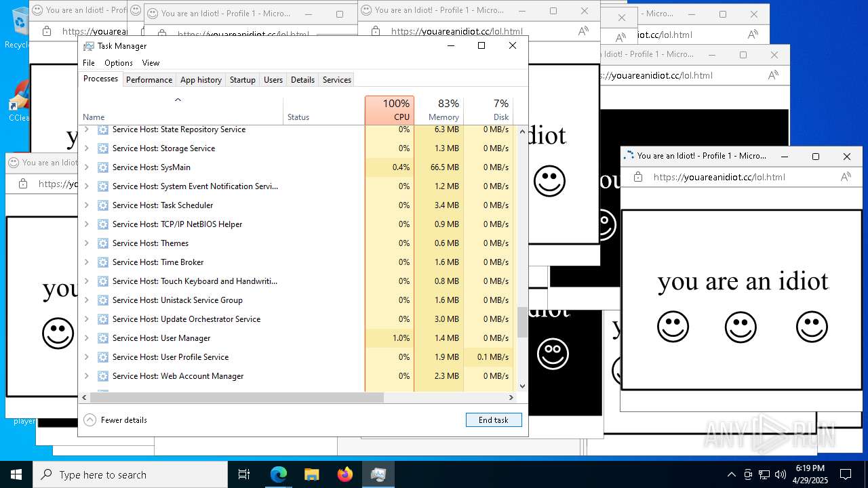Expand Service Host: SysMain row

86,167
